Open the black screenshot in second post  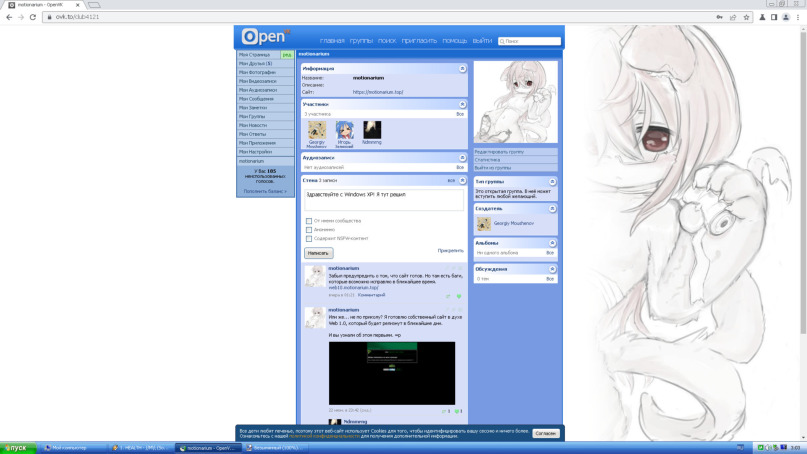coord(392,373)
